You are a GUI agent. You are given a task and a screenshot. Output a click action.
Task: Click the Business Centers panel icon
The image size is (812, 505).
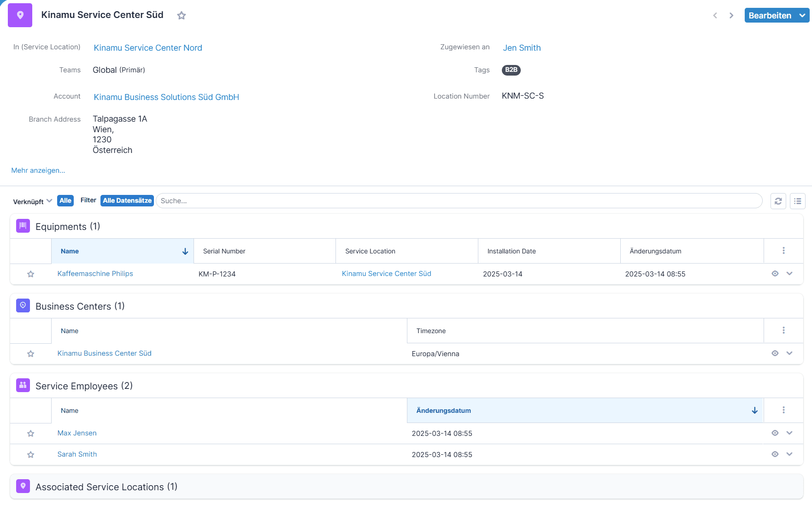pyautogui.click(x=23, y=305)
